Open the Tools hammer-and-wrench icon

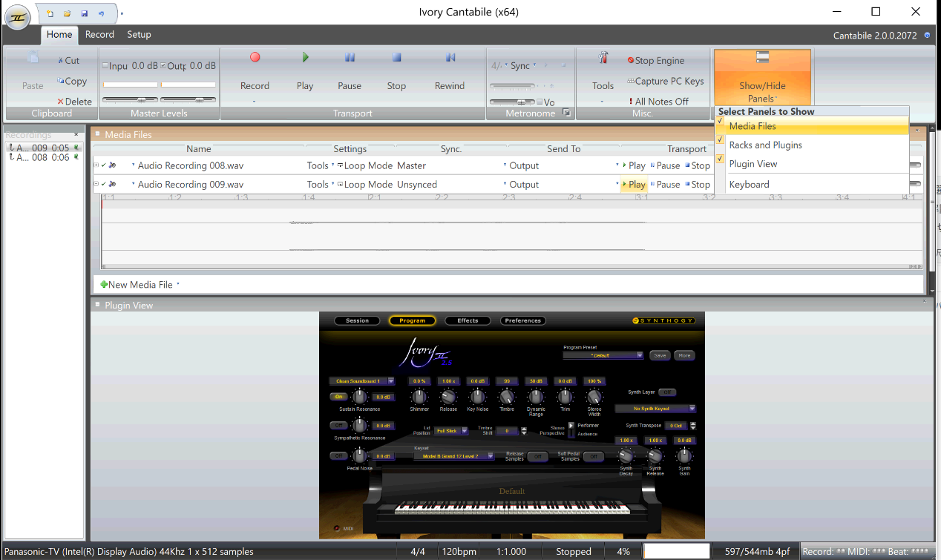click(x=603, y=57)
